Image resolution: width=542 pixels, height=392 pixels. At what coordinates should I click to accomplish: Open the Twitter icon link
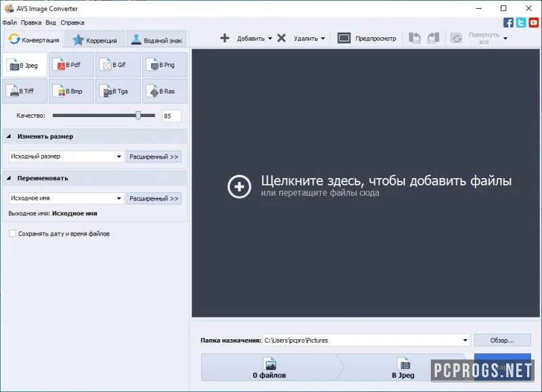[x=521, y=23]
